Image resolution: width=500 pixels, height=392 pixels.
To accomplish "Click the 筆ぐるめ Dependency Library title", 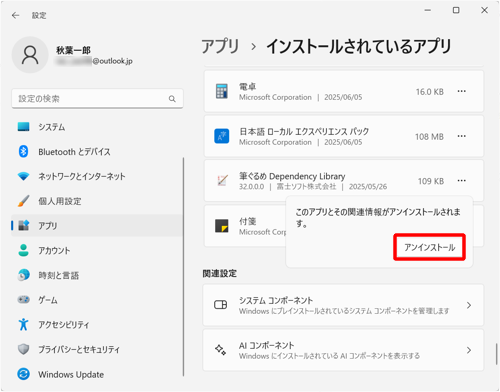I will (x=292, y=176).
